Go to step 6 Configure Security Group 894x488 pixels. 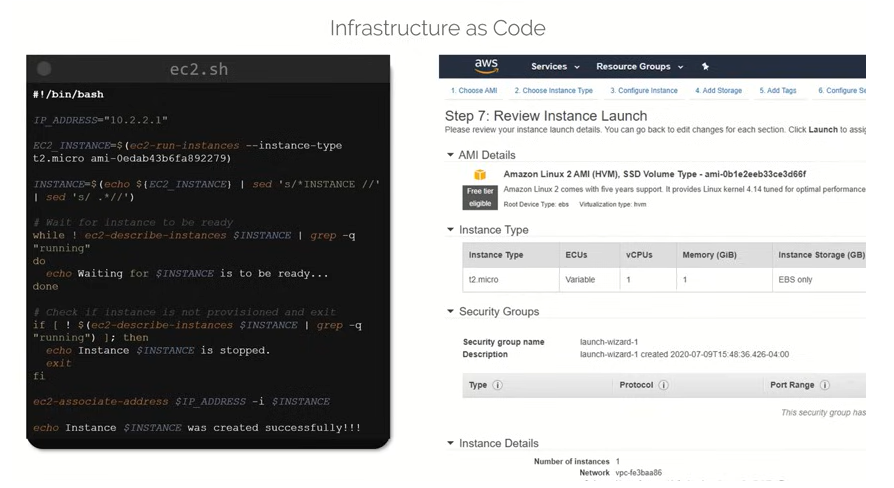(842, 91)
